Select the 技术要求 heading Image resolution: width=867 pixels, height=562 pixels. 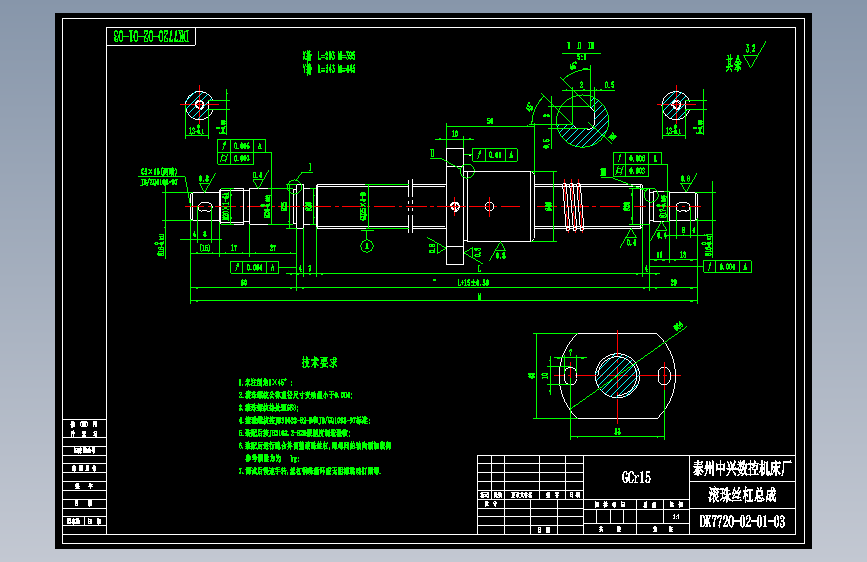(320, 362)
